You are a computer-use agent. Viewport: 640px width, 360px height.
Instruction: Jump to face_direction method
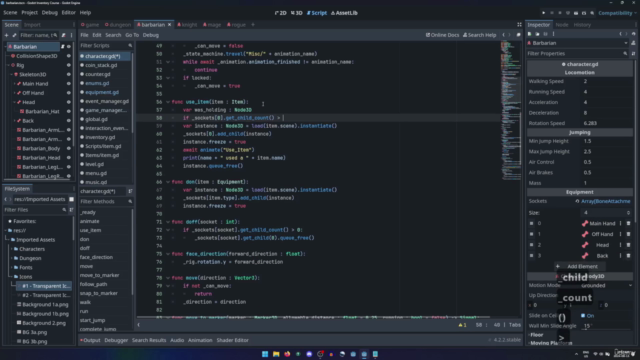pyautogui.click(x=96, y=257)
